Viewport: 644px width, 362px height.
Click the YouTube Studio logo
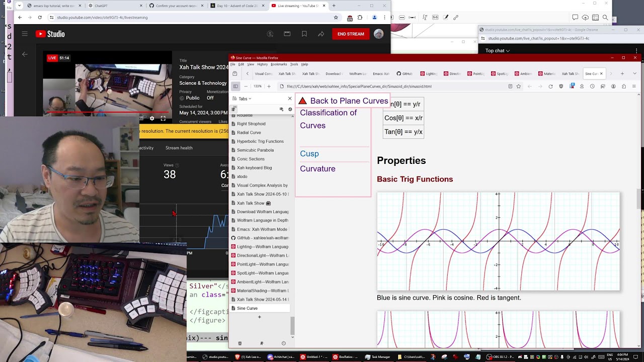click(50, 34)
